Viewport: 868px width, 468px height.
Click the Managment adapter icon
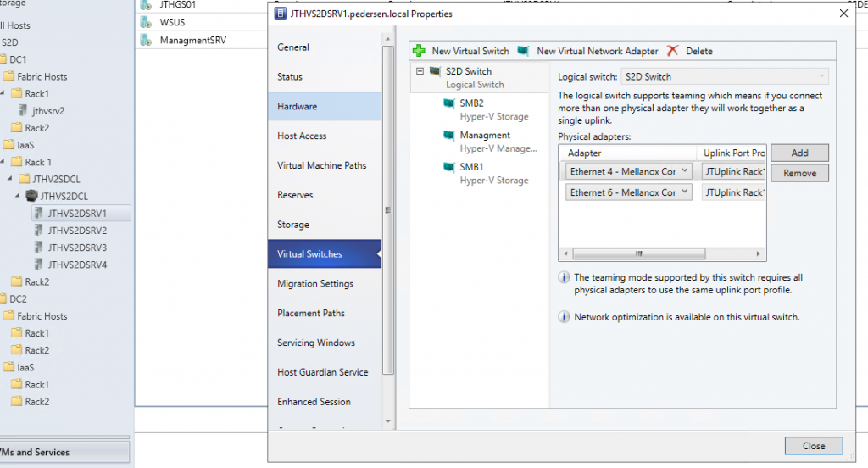click(x=449, y=135)
